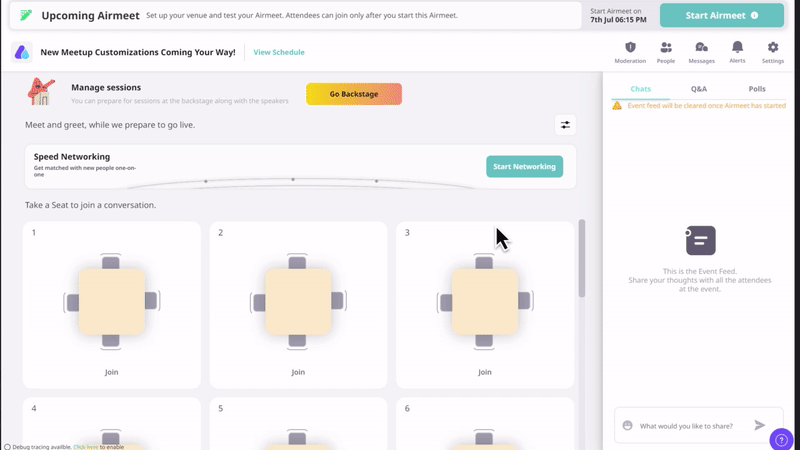
Task: Take the left seat at table 2
Action: pos(258,302)
